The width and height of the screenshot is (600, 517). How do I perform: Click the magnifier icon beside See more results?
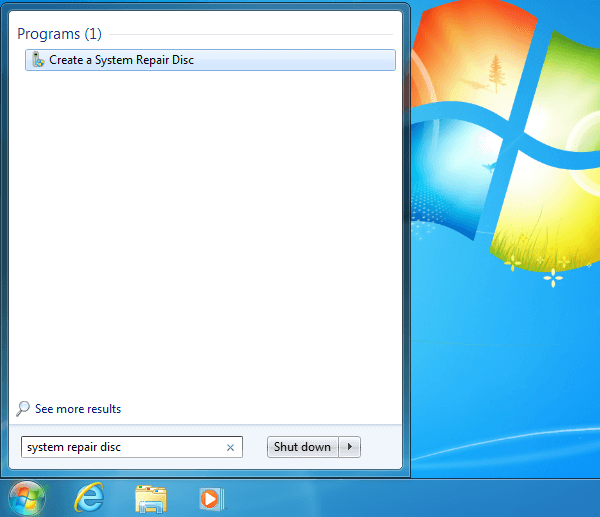coord(23,408)
